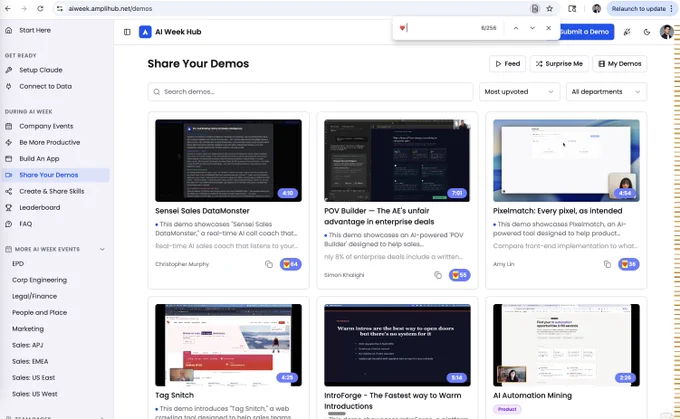
Task: Open Start Here in sidebar
Action: point(35,30)
